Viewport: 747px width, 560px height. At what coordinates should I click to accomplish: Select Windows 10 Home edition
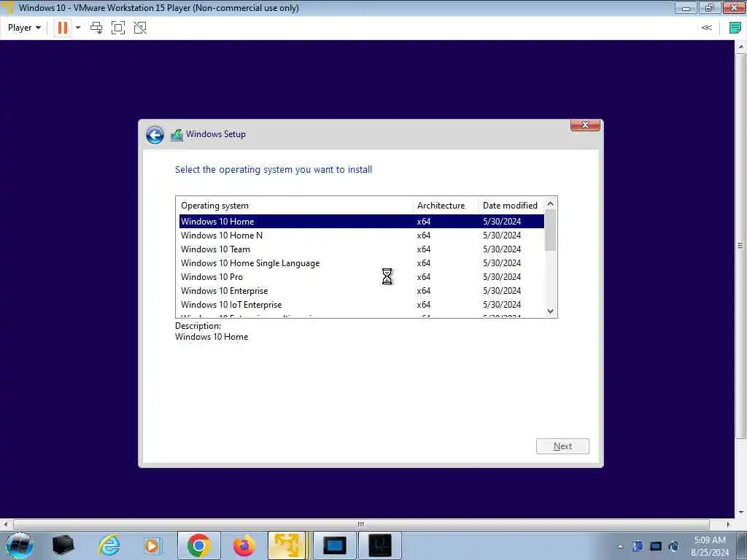pyautogui.click(x=362, y=222)
